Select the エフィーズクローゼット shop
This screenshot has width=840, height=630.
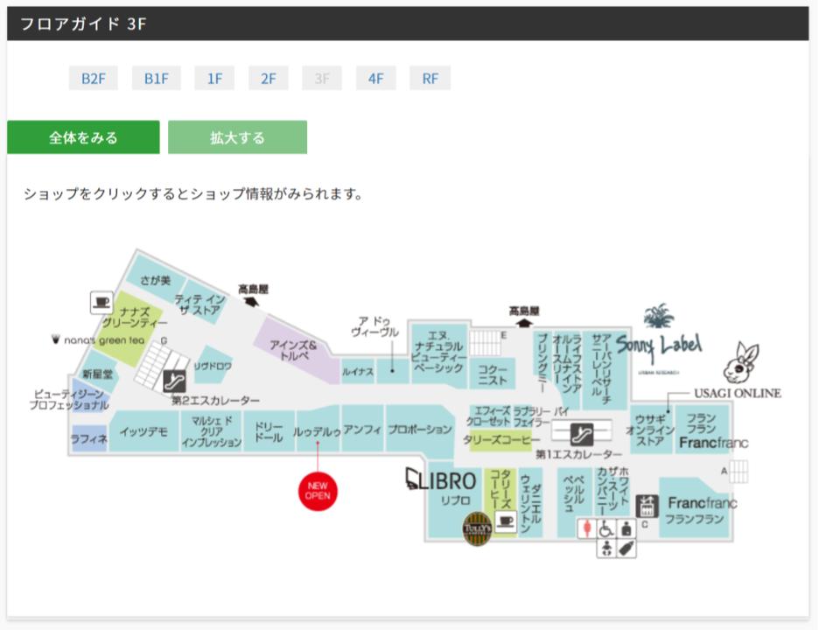coord(488,416)
